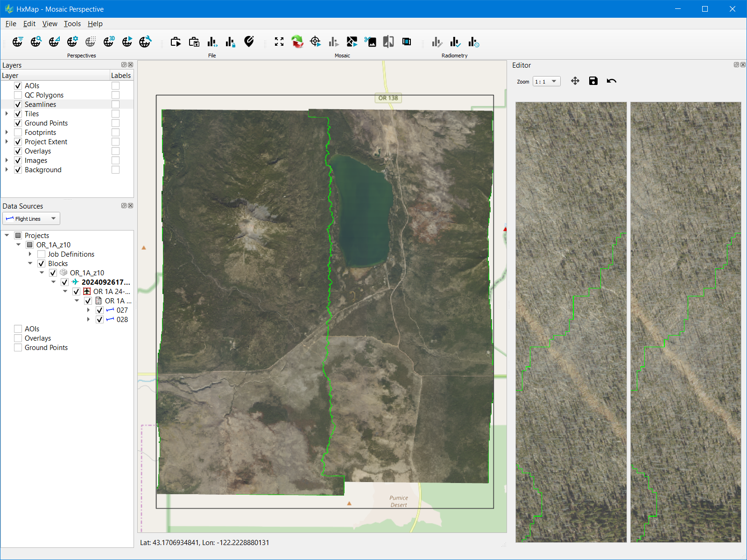Screen dimensions: 747x560
Task: Click the globe with magnifier perspective icon
Action: pyautogui.click(x=36, y=42)
